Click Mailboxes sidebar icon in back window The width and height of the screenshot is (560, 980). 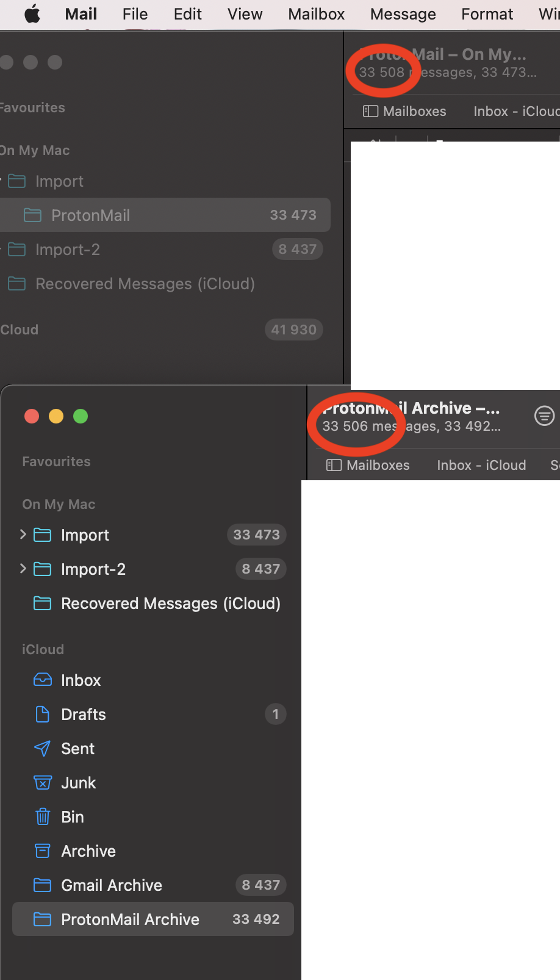(x=370, y=111)
